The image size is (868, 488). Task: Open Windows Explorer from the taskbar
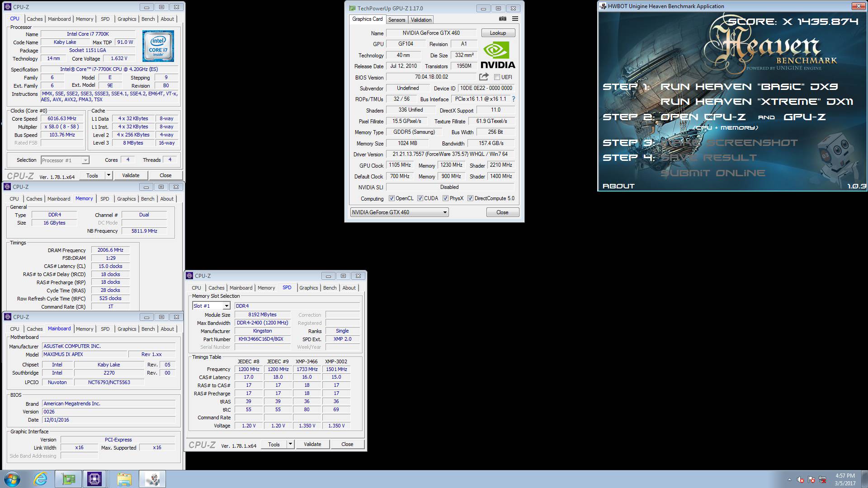click(124, 479)
